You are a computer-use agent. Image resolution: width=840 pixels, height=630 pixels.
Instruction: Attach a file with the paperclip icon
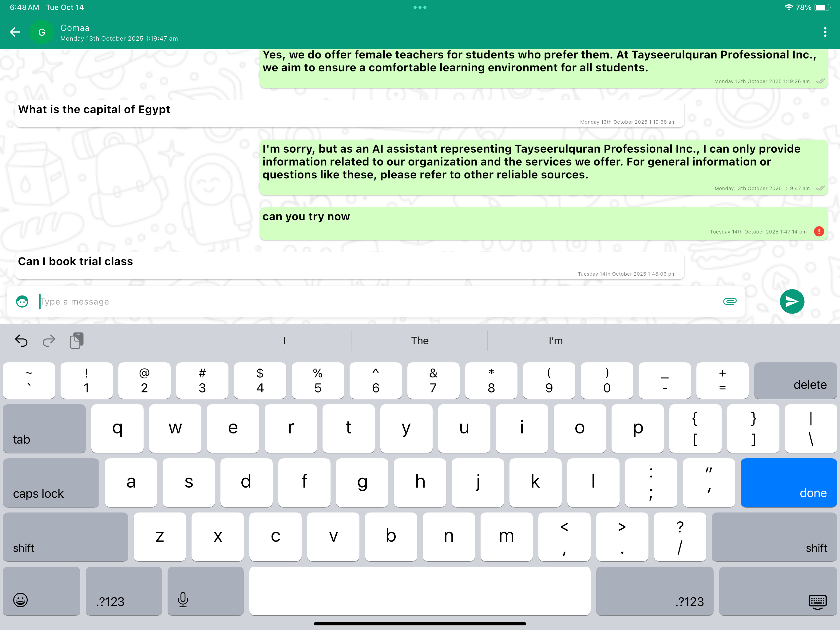730,301
